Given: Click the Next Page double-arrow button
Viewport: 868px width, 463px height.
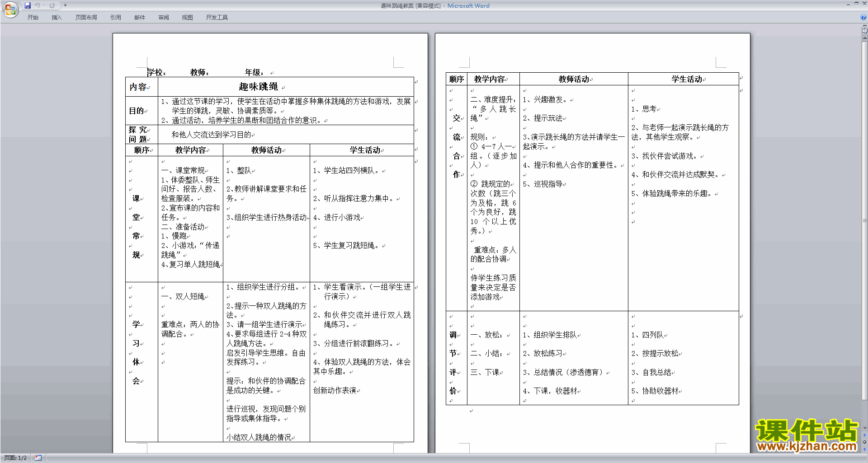Looking at the screenshot, I should [865, 449].
